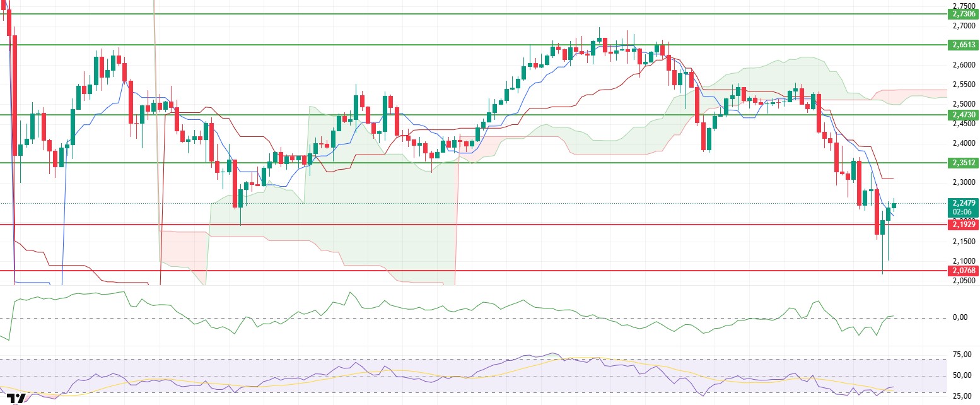
Task: Click the 2,1500 price axis tick
Action: (962, 241)
